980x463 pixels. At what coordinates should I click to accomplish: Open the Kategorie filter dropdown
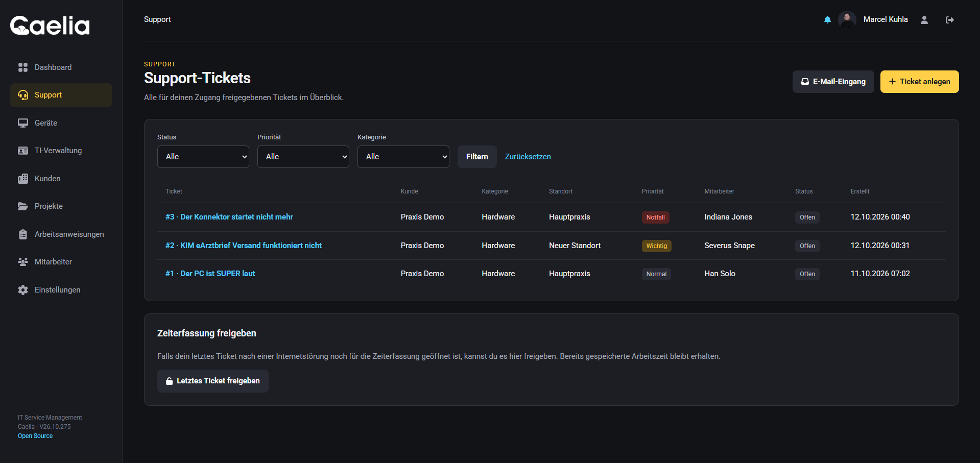(x=403, y=157)
